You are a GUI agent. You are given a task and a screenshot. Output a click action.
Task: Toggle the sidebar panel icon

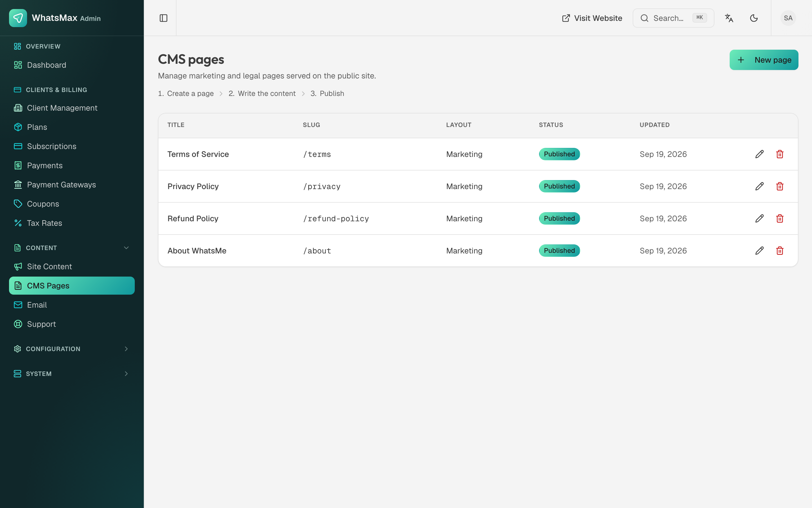coord(164,18)
